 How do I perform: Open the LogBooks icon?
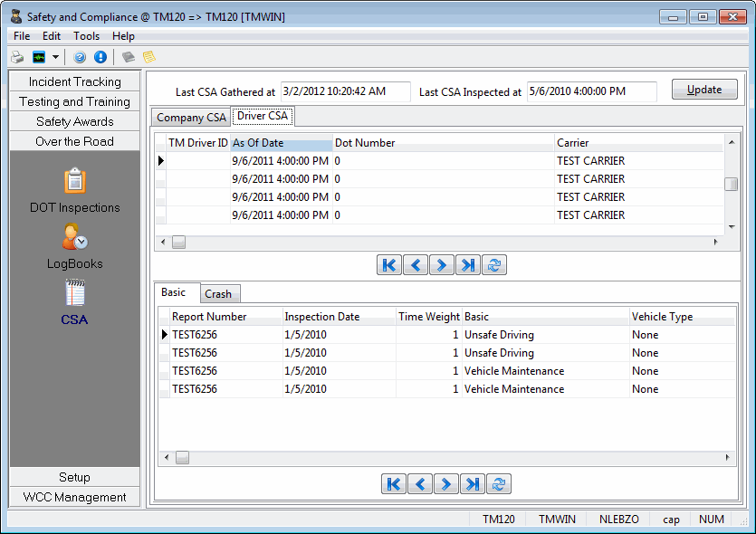(75, 236)
